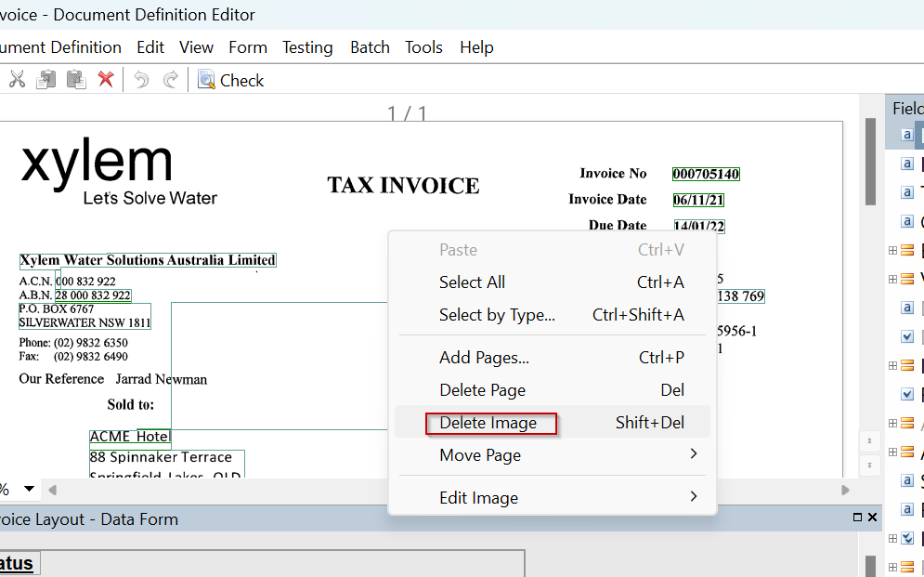Viewport: 924px width, 577px height.
Task: Click the horizontal scrollbar right arrow
Action: (x=846, y=490)
